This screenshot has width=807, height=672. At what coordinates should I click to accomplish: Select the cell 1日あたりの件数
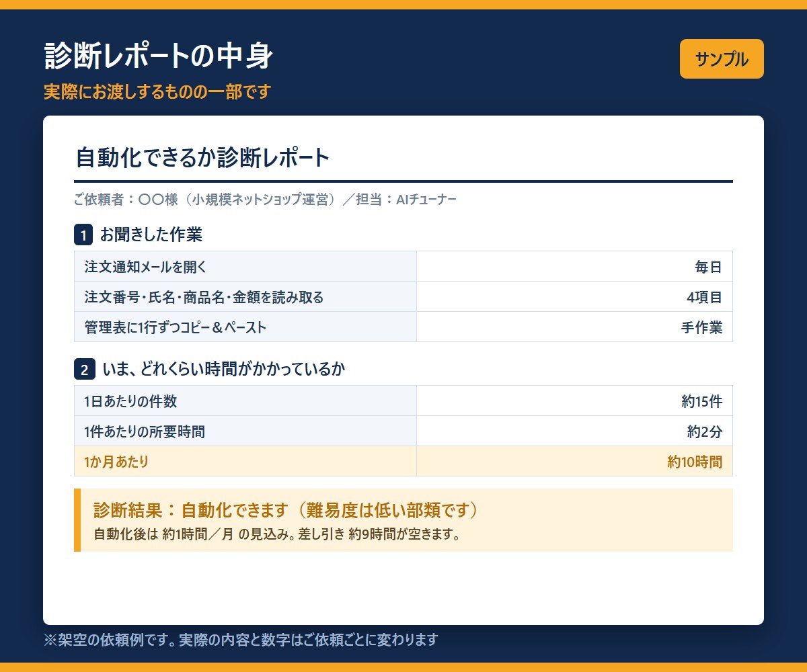pyautogui.click(x=245, y=401)
